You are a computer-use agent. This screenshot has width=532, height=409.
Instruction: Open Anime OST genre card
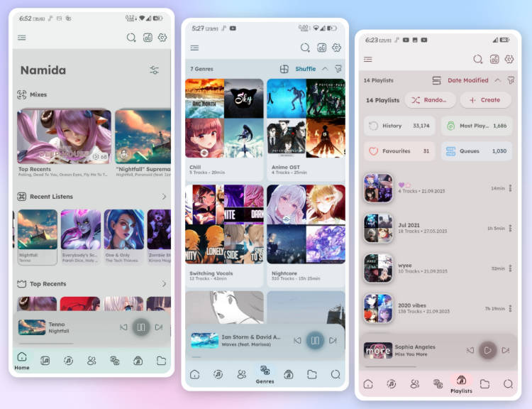tap(306, 129)
